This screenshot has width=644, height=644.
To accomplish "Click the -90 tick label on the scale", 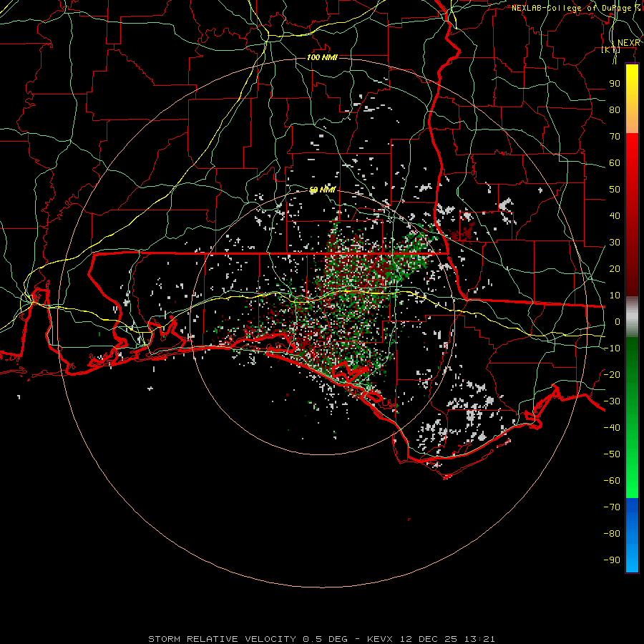I will coord(612,560).
